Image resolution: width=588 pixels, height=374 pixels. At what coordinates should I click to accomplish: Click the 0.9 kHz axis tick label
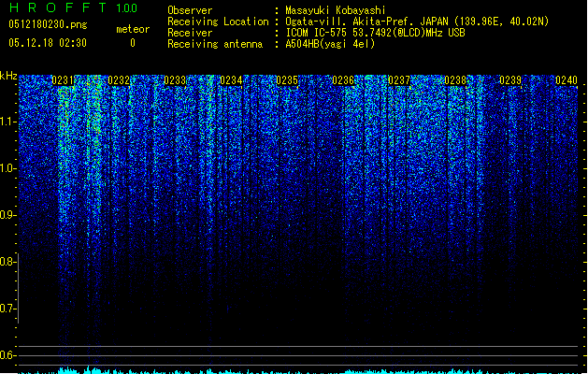pyautogui.click(x=7, y=215)
